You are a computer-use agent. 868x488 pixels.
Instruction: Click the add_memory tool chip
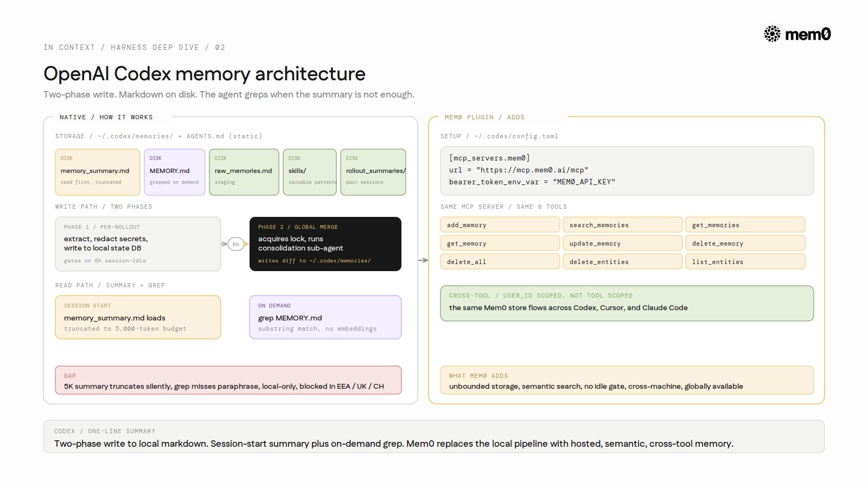coord(500,224)
